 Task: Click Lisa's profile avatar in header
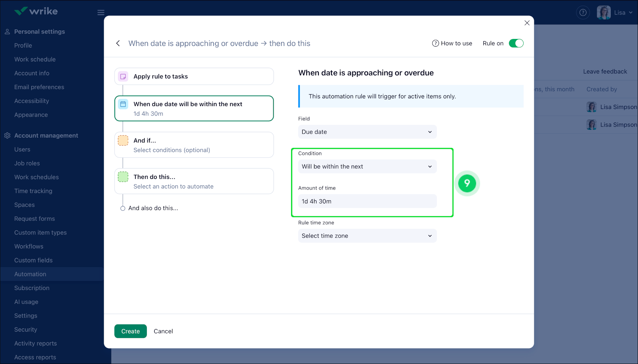[604, 13]
